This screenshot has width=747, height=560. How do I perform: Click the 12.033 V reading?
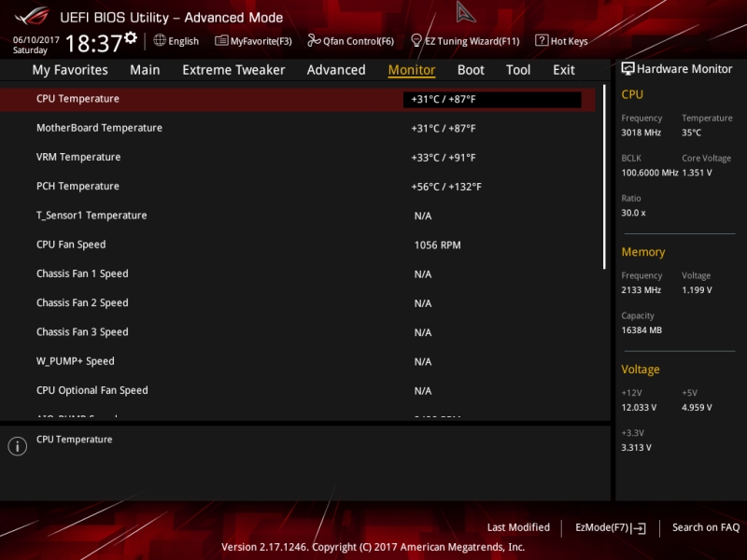click(x=639, y=408)
